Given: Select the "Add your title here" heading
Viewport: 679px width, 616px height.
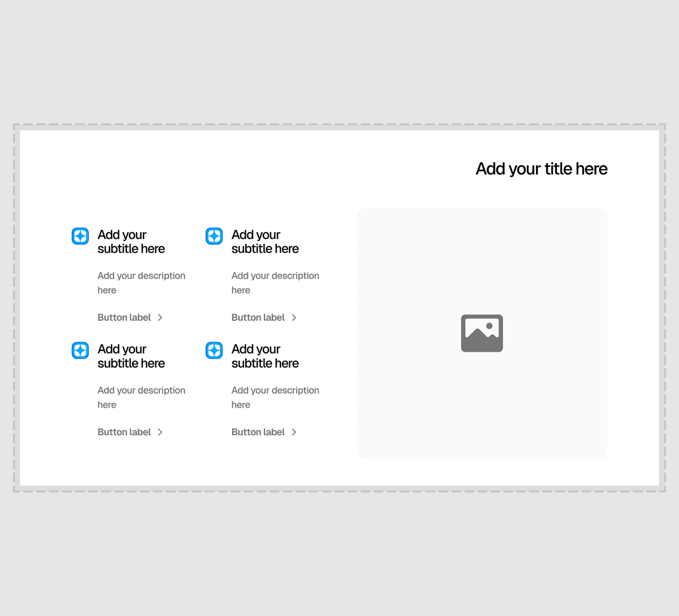Looking at the screenshot, I should coord(542,169).
